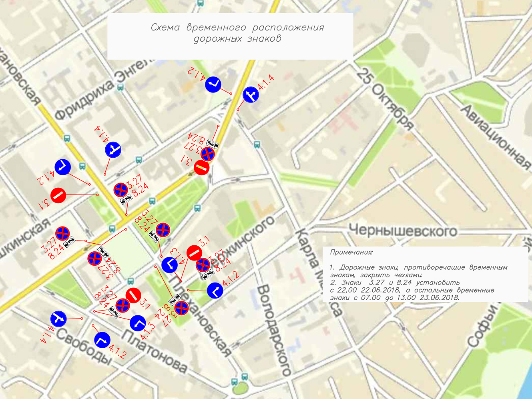Viewport: 532px width, 399px height.
Task: Click the 4.1.3 sign just above Платонова label
Action: [138, 323]
